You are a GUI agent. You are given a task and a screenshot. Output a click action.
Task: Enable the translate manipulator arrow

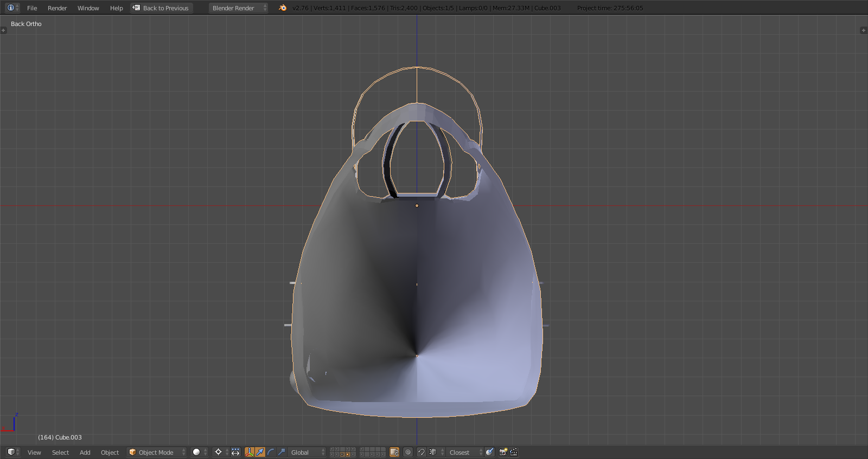(x=260, y=452)
